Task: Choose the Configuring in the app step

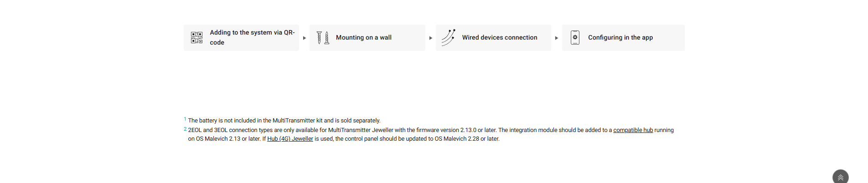Action: 620,38
